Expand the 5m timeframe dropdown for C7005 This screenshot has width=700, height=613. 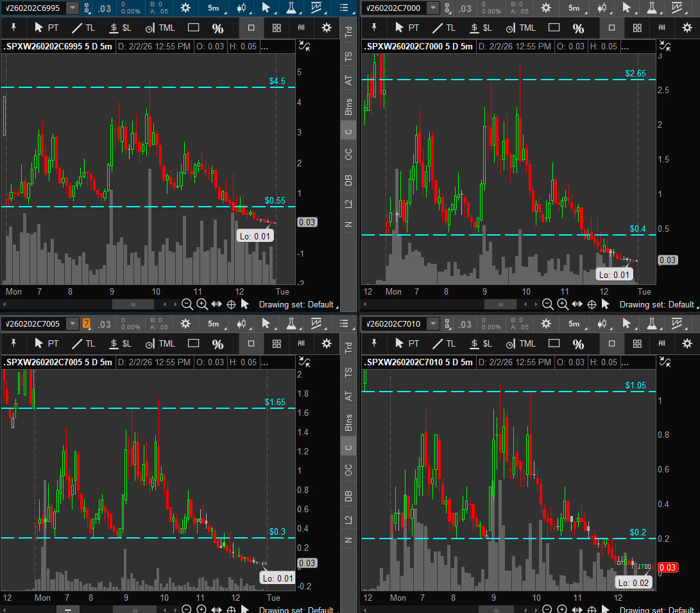214,324
